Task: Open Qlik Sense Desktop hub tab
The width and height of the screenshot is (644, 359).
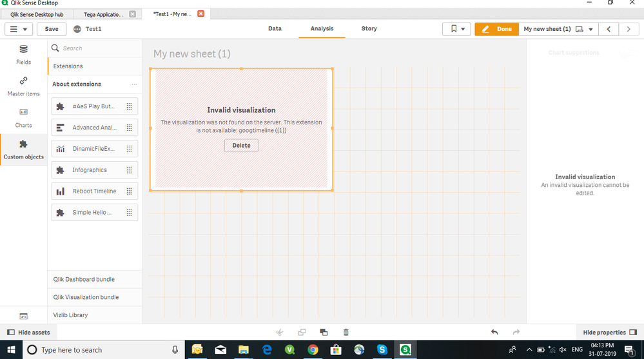Action: [x=37, y=14]
